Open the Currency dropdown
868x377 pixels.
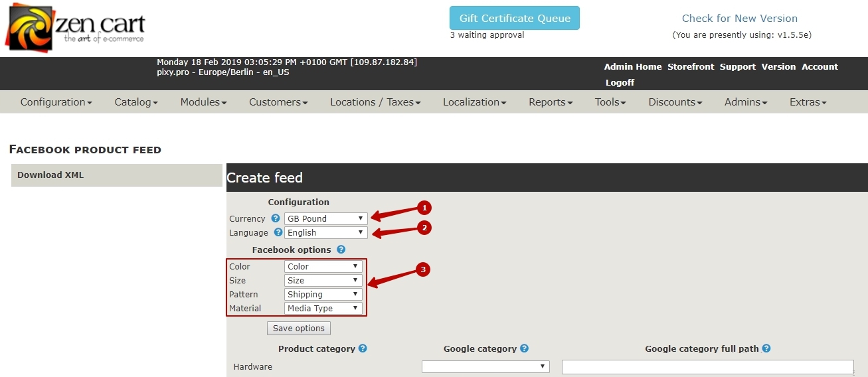pyautogui.click(x=325, y=218)
